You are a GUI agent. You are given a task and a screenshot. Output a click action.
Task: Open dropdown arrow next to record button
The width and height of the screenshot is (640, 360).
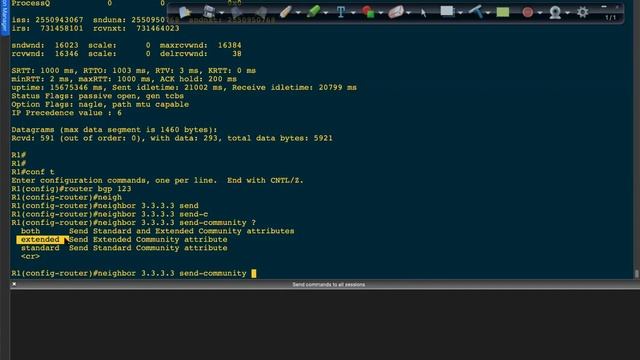(540, 13)
